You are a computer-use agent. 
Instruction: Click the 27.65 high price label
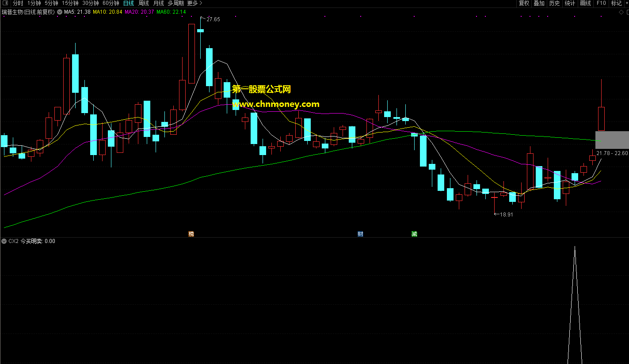213,19
